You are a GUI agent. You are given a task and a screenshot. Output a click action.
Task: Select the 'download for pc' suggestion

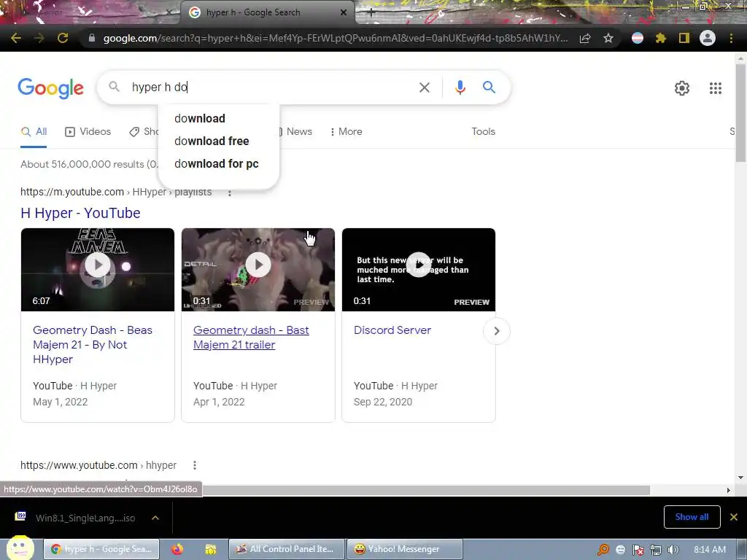[x=216, y=164]
